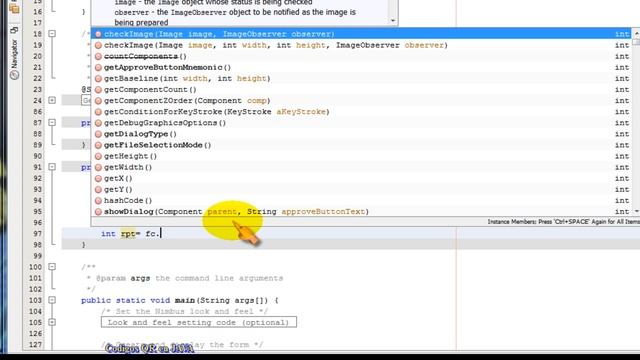Select getDialogType() method suggestion

point(362,134)
